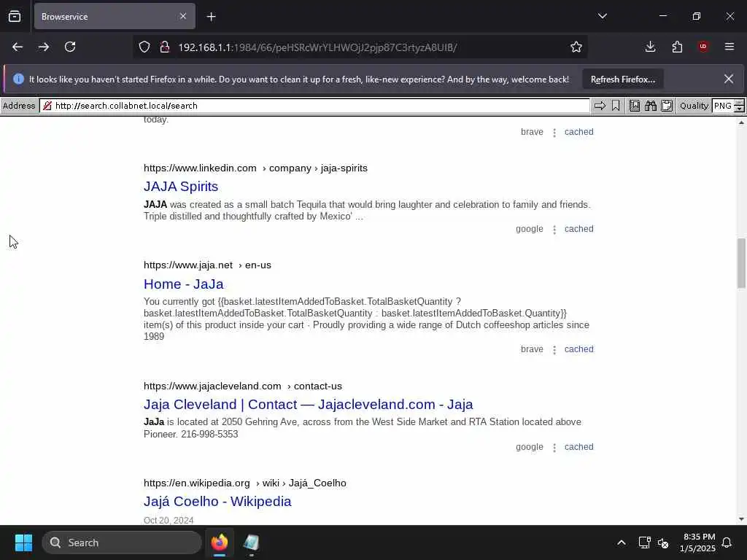Open the clock showing 8:35 PM

(x=697, y=542)
